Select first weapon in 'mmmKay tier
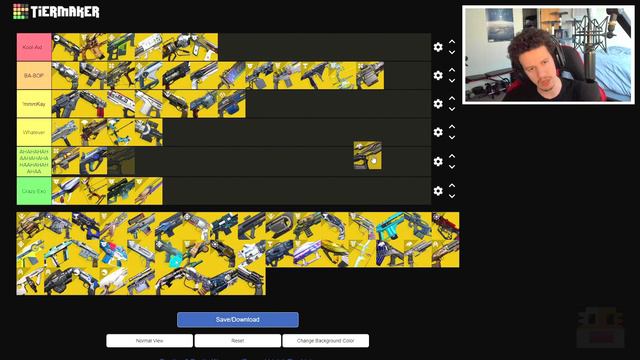 coord(65,104)
